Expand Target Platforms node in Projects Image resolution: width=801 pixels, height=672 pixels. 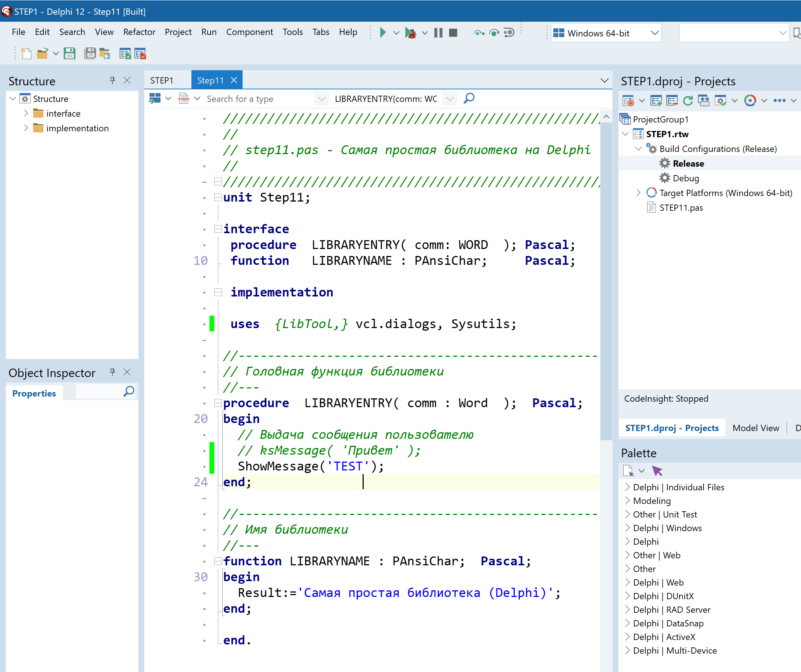pos(639,193)
